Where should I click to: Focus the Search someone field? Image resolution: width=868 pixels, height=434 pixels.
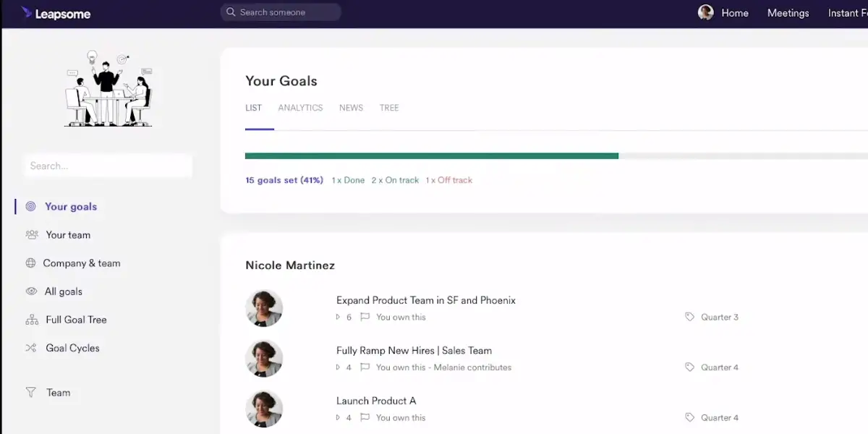(x=281, y=12)
